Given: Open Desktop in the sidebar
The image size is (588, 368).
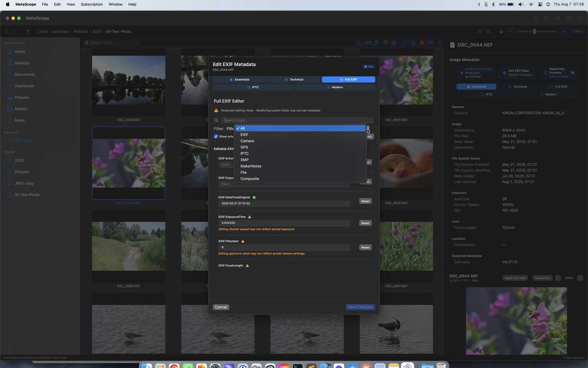Looking at the screenshot, I should 22,63.
